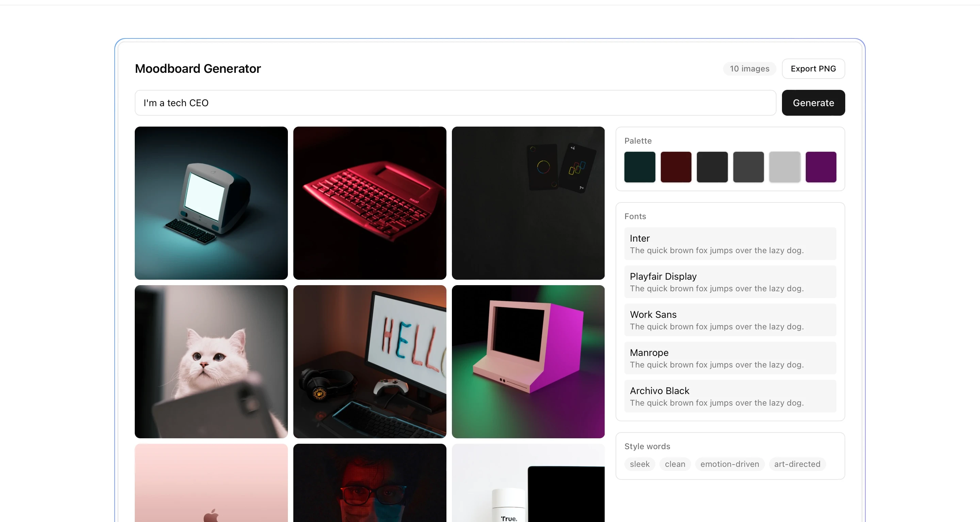Select the dark playing cards image
Screen dimensions: 980x522
pyautogui.click(x=528, y=203)
